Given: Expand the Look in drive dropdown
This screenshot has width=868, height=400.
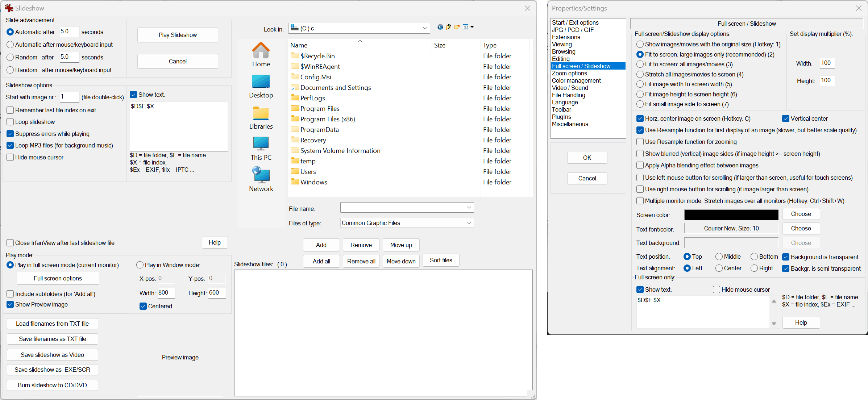Looking at the screenshot, I should [425, 28].
